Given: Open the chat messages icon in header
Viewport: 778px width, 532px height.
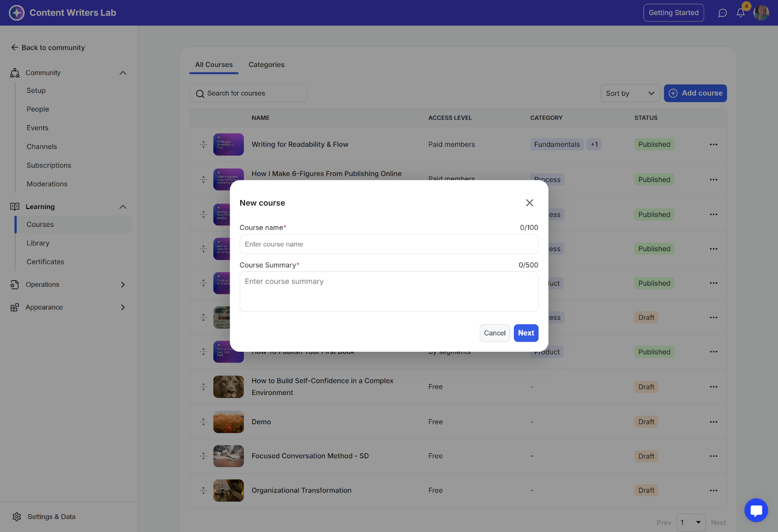Looking at the screenshot, I should [723, 13].
